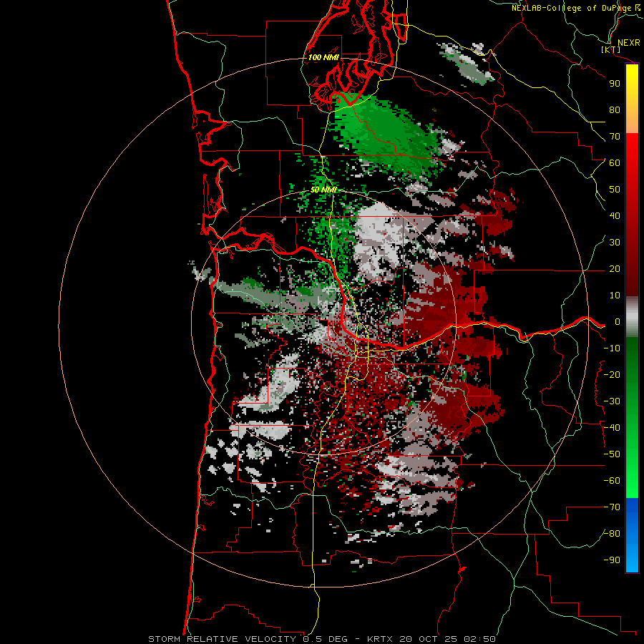644x644 pixels.
Task: Click the NEXR label at the top right
Action: 628,43
